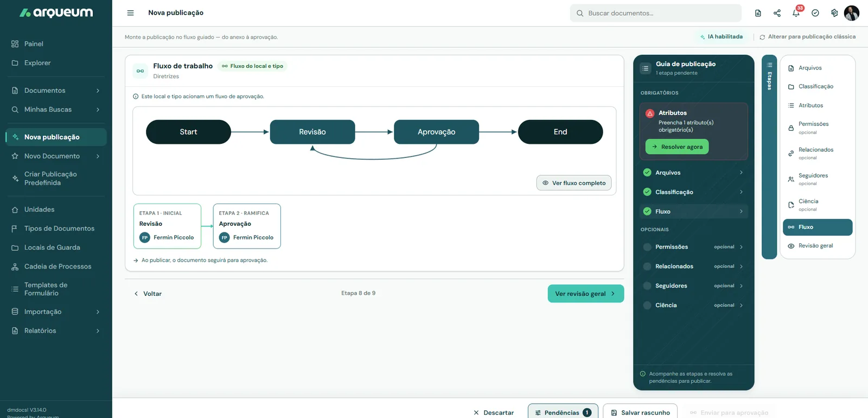Screen dimensions: 868x418
Task: Open the user profile avatar
Action: tap(852, 13)
